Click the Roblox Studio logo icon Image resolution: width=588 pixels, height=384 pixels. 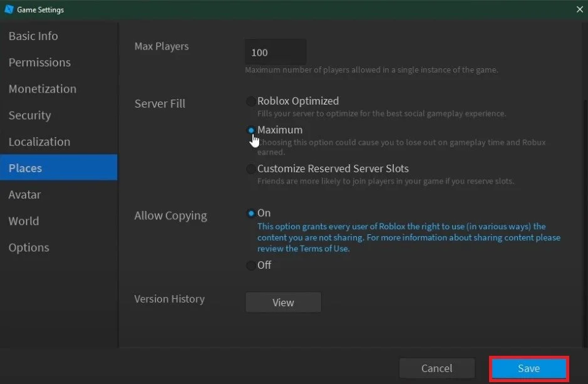point(9,9)
